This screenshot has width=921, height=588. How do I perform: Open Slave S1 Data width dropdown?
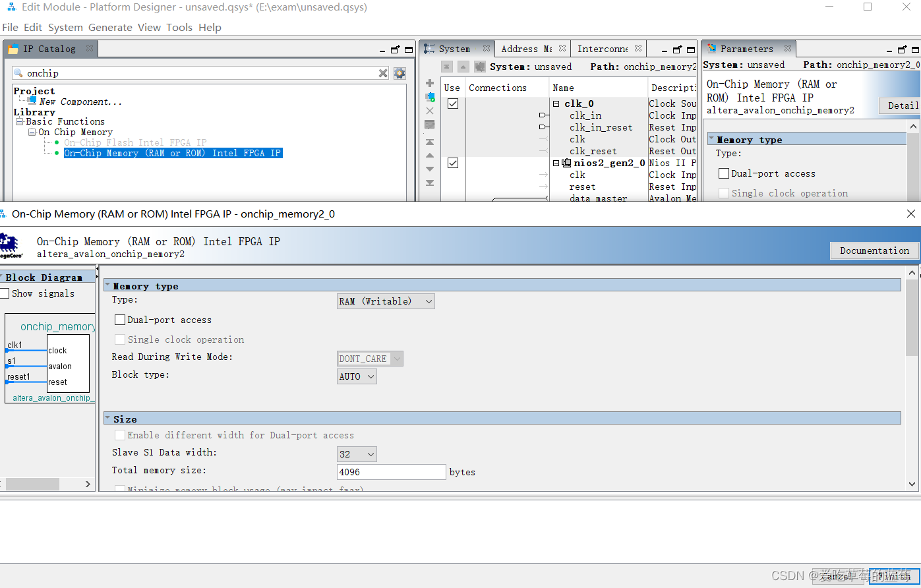click(x=357, y=454)
